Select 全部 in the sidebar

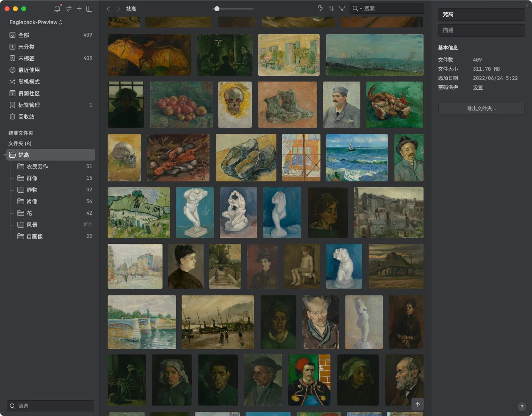51,35
